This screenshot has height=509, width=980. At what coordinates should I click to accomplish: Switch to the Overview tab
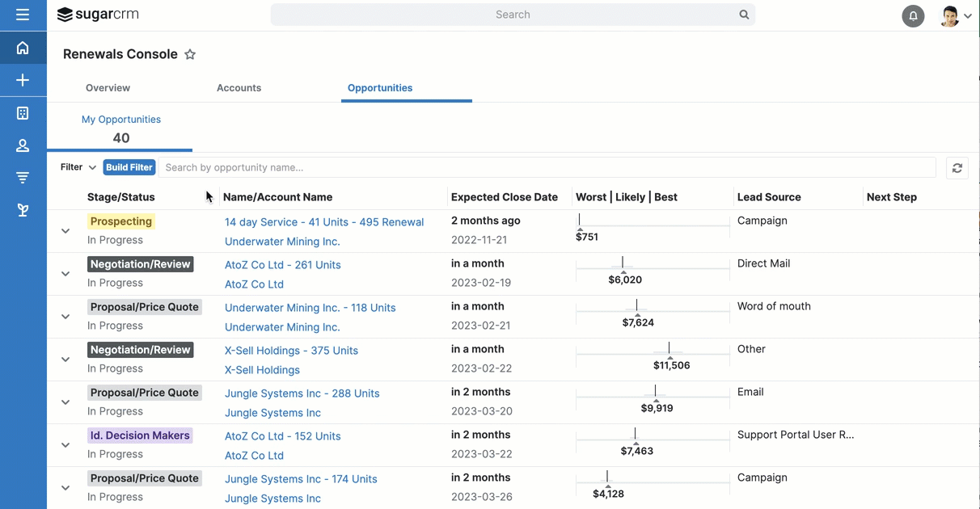(x=108, y=88)
